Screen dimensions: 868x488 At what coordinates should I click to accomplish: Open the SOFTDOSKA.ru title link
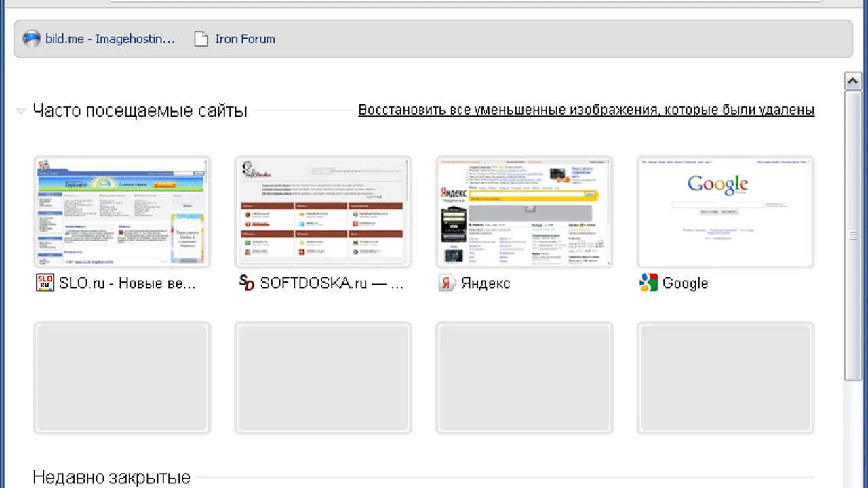(332, 283)
